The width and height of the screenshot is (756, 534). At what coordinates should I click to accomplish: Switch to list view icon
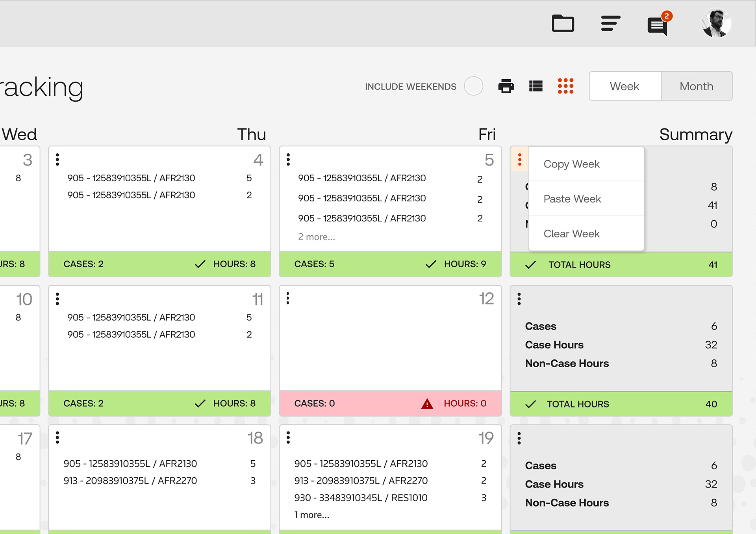tap(535, 86)
